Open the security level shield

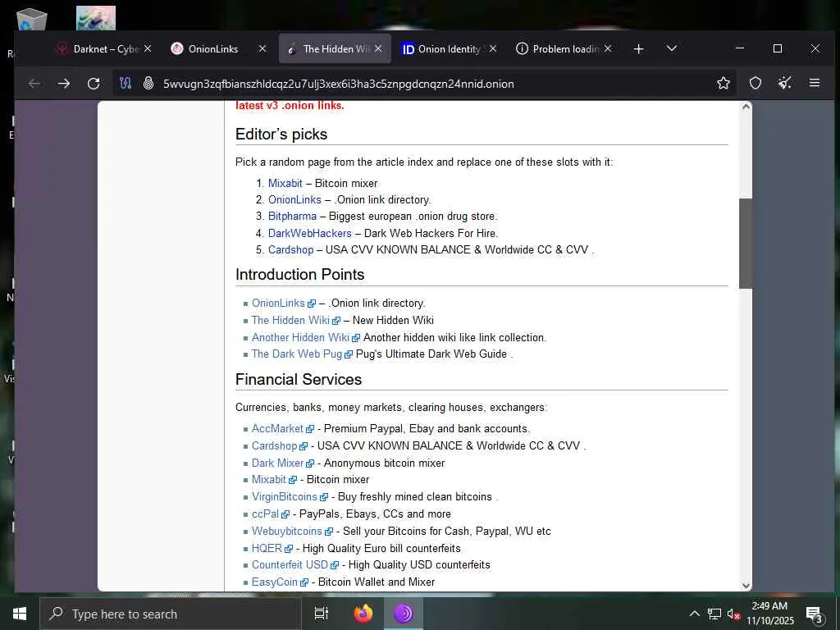click(755, 83)
